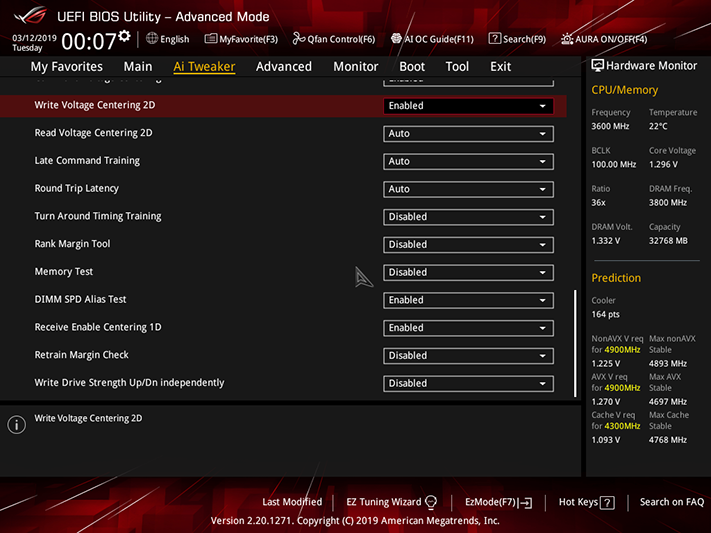711x533 pixels.
Task: Click the 4893 MHz Max nonAVX value
Action: (668, 364)
